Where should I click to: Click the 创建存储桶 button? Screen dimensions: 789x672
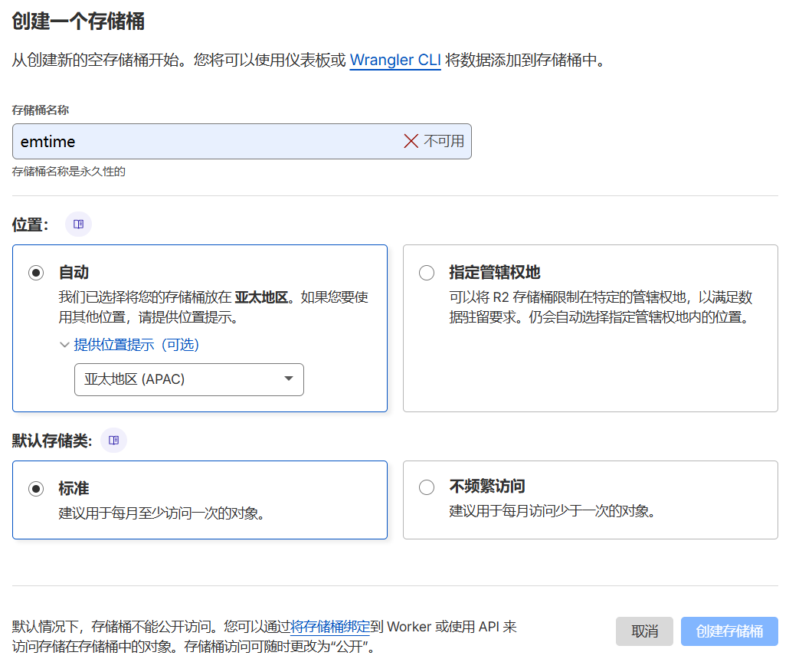click(729, 631)
